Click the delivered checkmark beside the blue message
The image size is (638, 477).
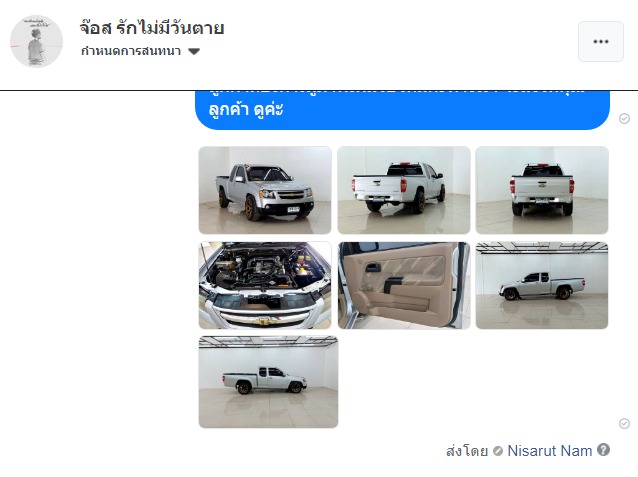624,118
